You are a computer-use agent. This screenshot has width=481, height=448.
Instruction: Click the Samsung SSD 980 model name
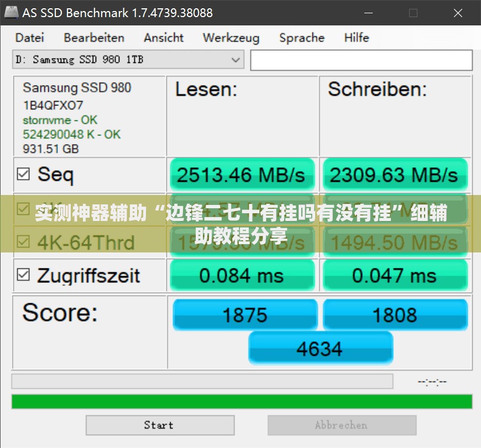[77, 88]
